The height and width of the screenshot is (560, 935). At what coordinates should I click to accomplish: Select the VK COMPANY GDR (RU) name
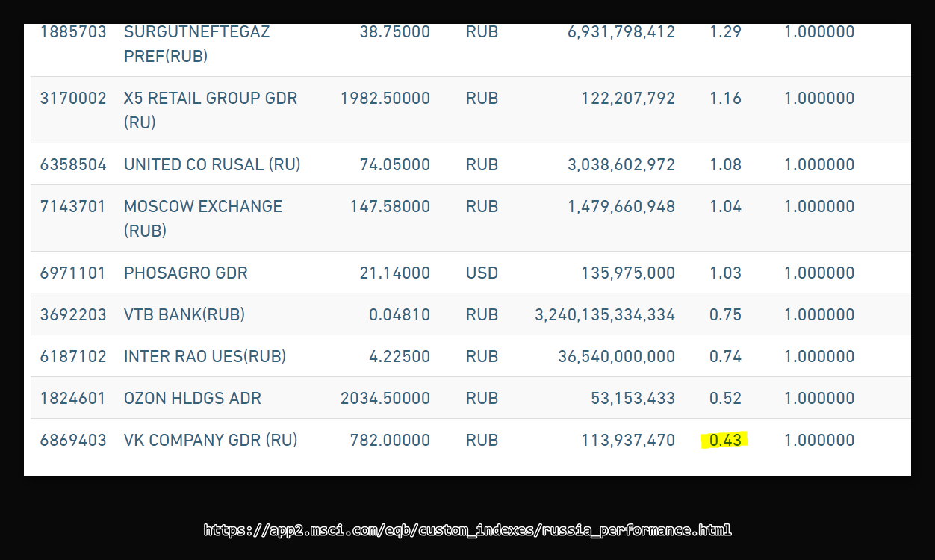[211, 441]
